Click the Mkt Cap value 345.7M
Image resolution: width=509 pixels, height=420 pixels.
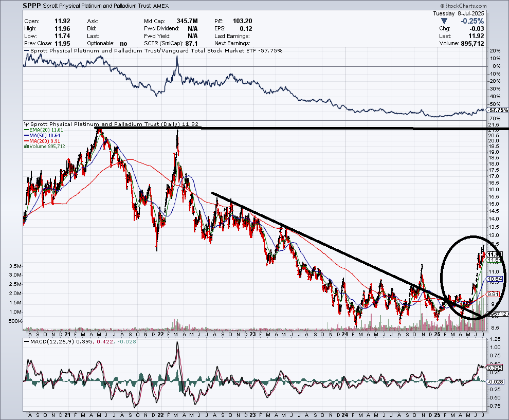coord(187,21)
